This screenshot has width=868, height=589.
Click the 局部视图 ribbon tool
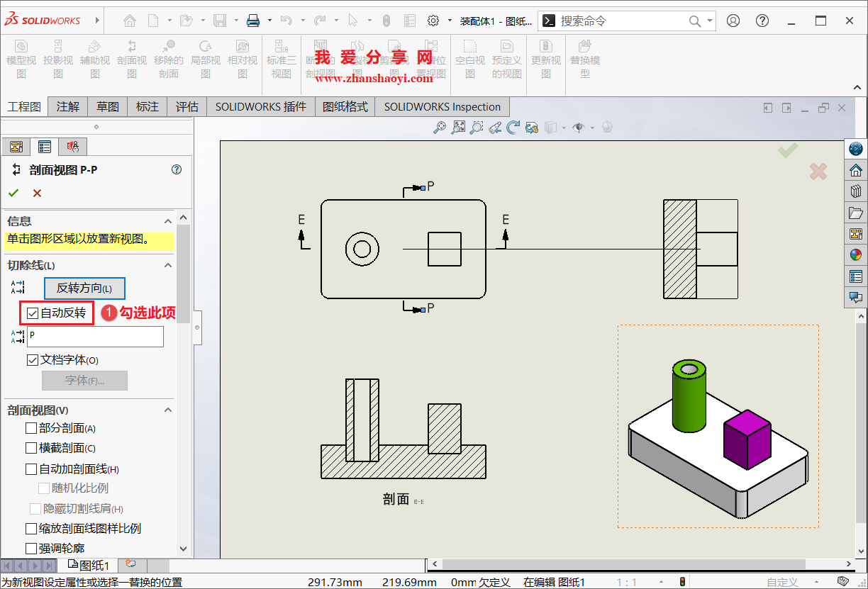206,59
